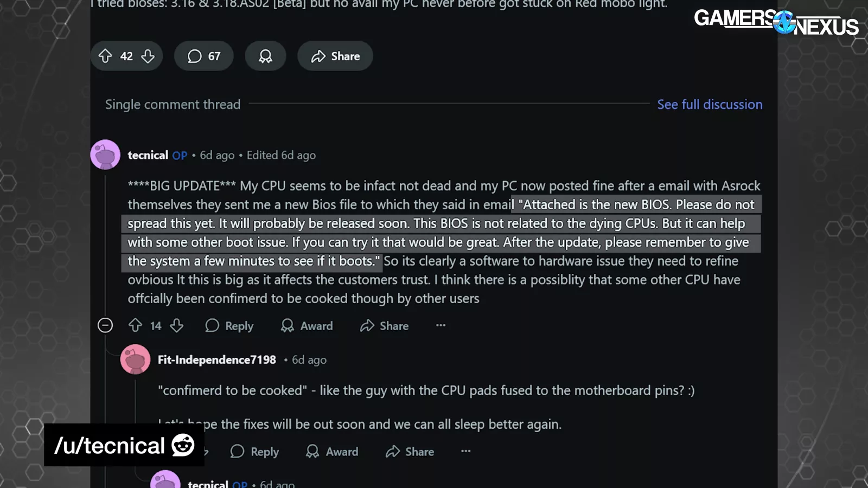
Task: Upvote the post with 42 points
Action: coord(105,56)
